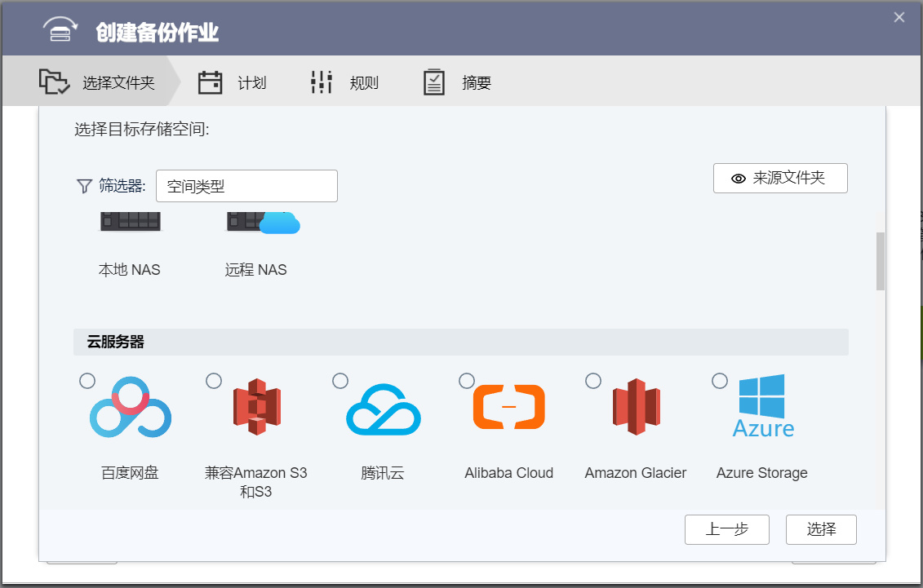This screenshot has width=923, height=588.
Task: Click the 上一步 button
Action: point(727,530)
